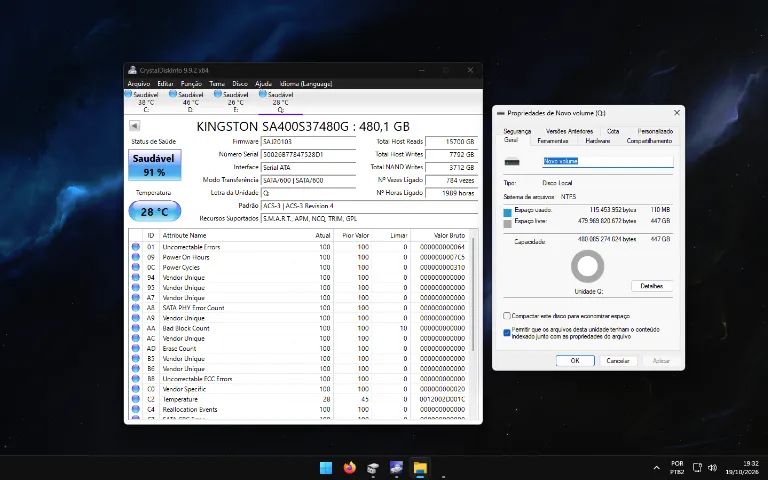Click the Total Host Reads value 15700 GB
This screenshot has width=768, height=480.
[451, 142]
